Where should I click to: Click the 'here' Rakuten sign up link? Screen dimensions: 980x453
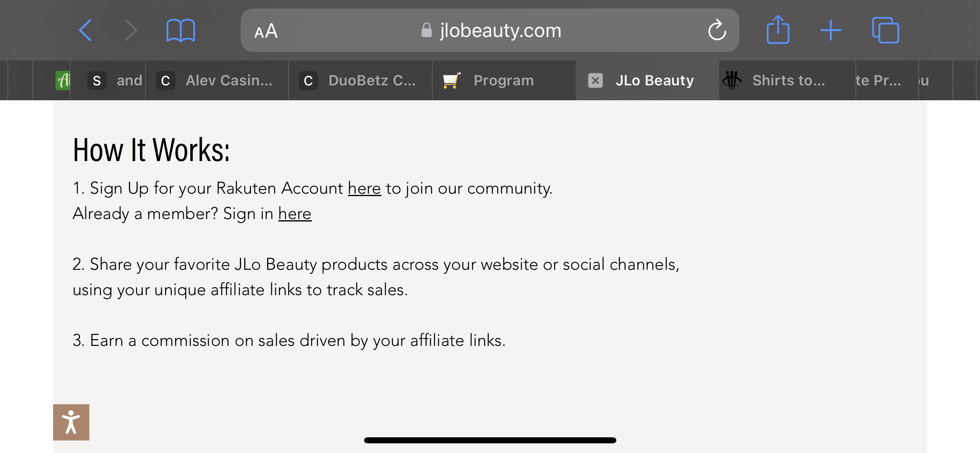tap(364, 188)
